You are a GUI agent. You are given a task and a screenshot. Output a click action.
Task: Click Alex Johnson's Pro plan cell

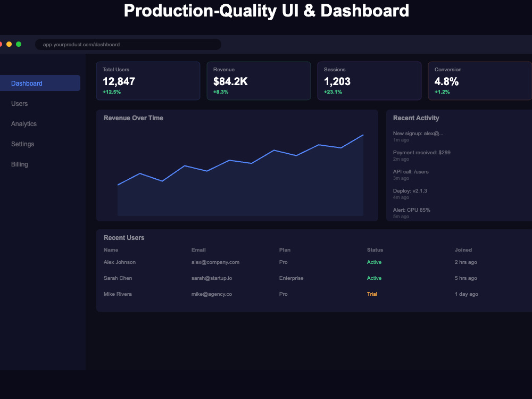[x=284, y=262]
